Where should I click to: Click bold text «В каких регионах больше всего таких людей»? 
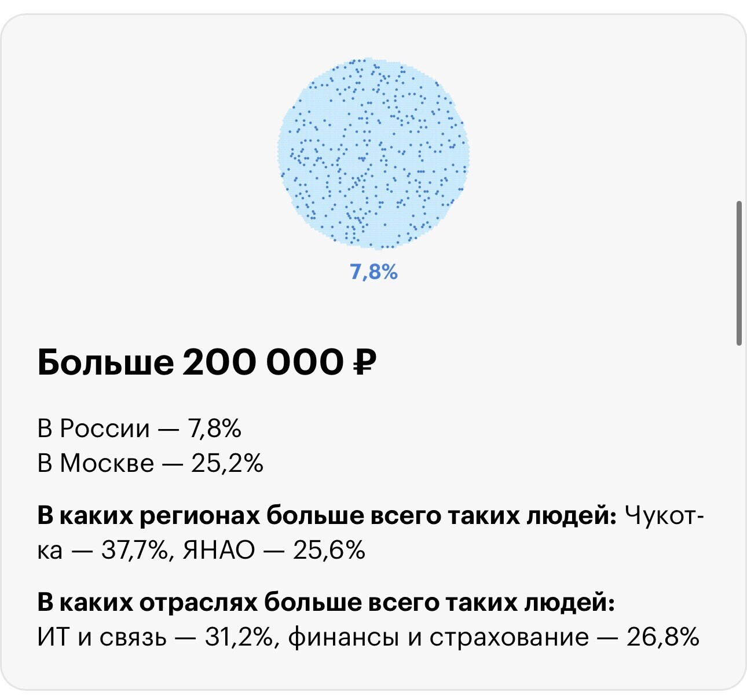tap(327, 515)
